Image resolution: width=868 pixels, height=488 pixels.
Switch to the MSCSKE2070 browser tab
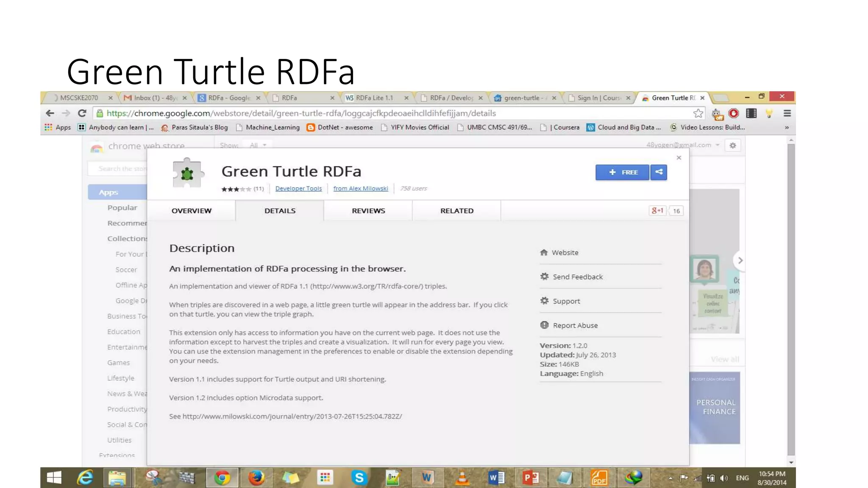tap(81, 98)
